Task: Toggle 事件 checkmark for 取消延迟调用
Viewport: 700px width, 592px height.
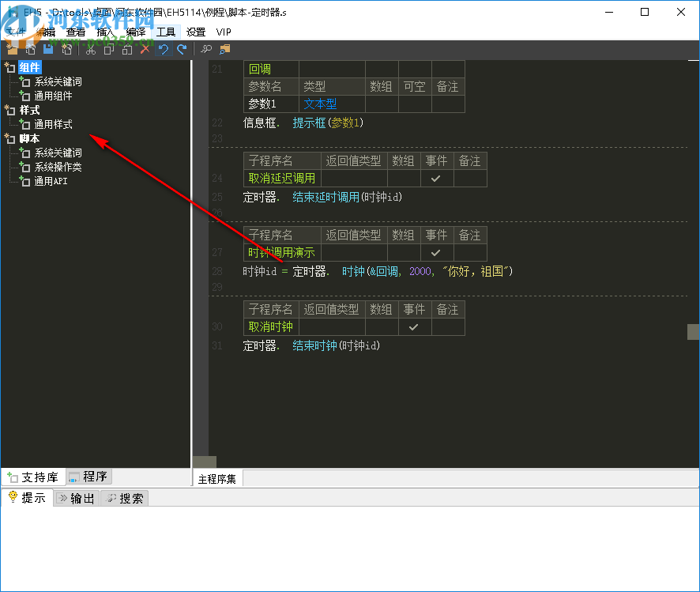Action: click(436, 178)
